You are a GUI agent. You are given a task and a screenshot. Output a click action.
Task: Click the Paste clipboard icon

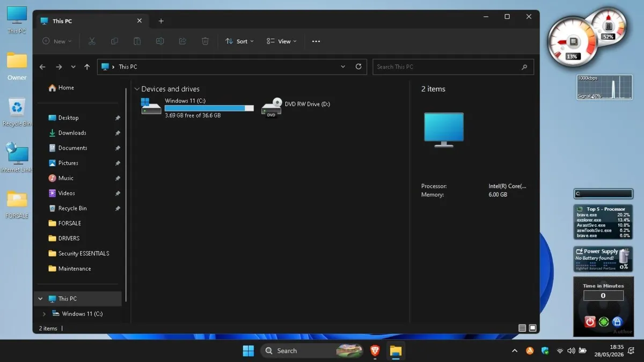tap(137, 41)
